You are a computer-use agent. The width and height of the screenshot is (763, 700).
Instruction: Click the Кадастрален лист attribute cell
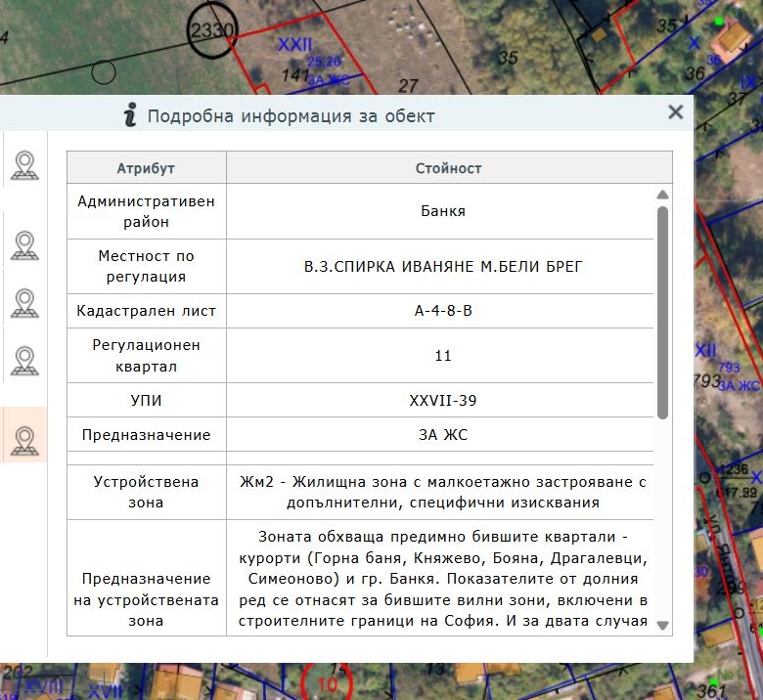(x=147, y=311)
